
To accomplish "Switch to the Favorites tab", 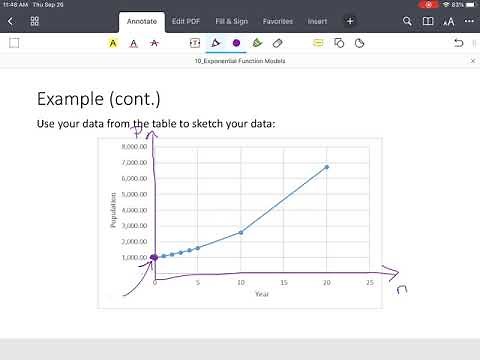I will coord(278,21).
